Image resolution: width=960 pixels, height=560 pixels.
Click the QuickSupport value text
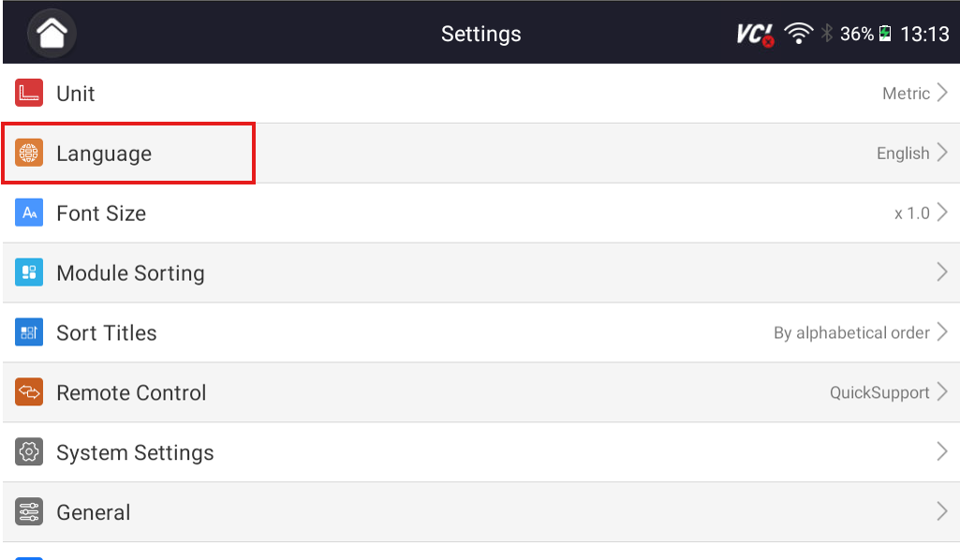click(x=879, y=393)
